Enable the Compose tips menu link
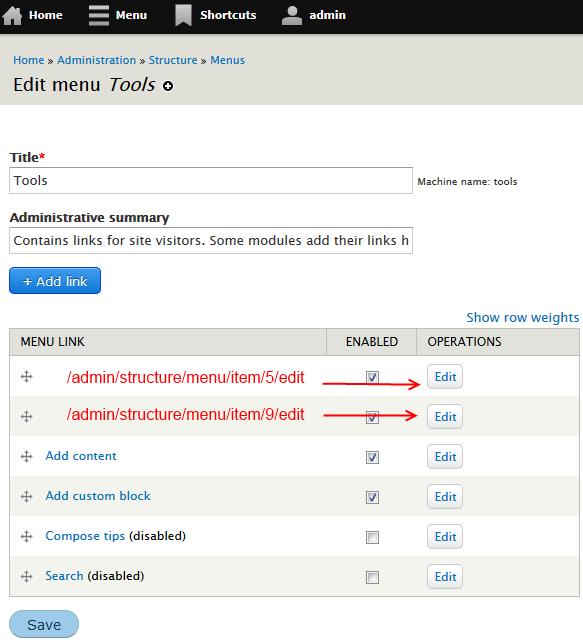The height and width of the screenshot is (640, 583). (372, 537)
